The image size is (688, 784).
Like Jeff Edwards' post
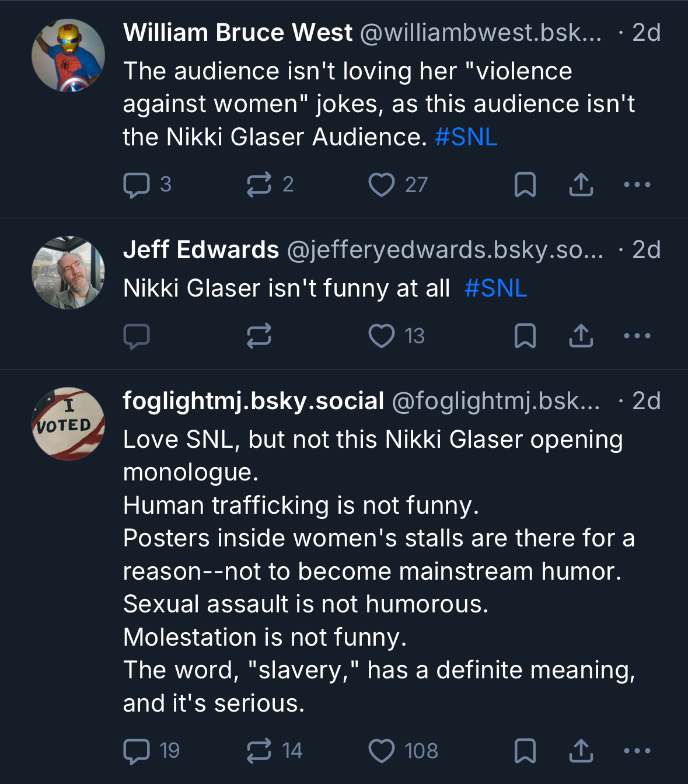tap(382, 336)
